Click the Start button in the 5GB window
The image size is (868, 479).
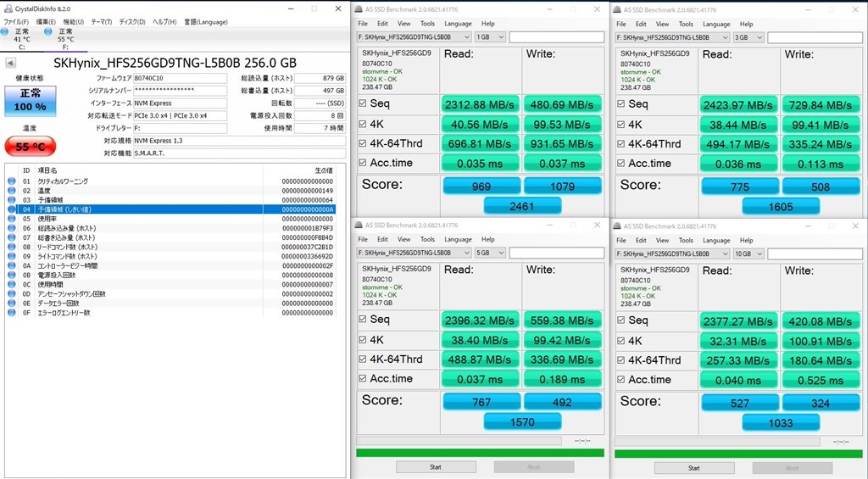(436, 467)
